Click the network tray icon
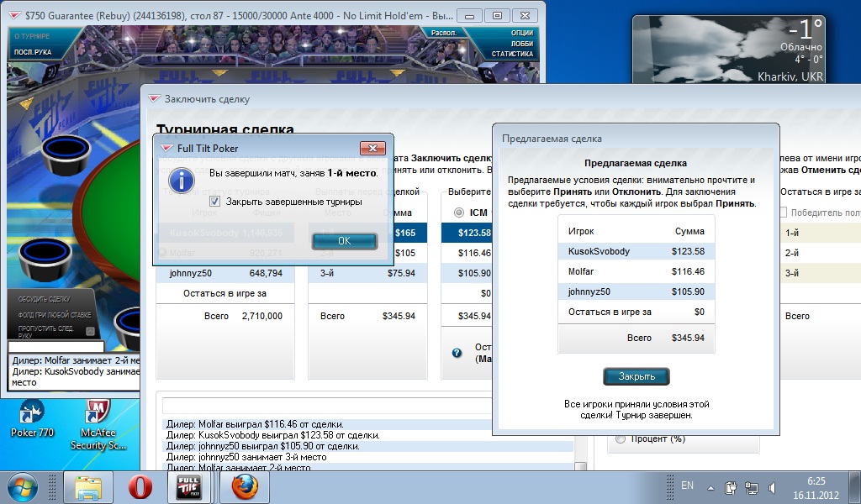This screenshot has height=504, width=861. coord(751,487)
